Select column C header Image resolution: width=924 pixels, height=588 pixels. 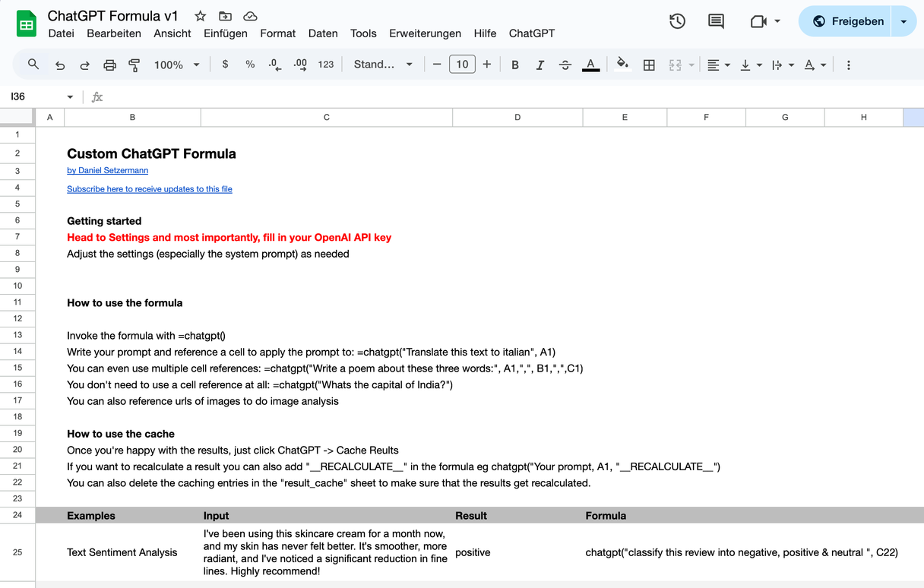(x=327, y=117)
